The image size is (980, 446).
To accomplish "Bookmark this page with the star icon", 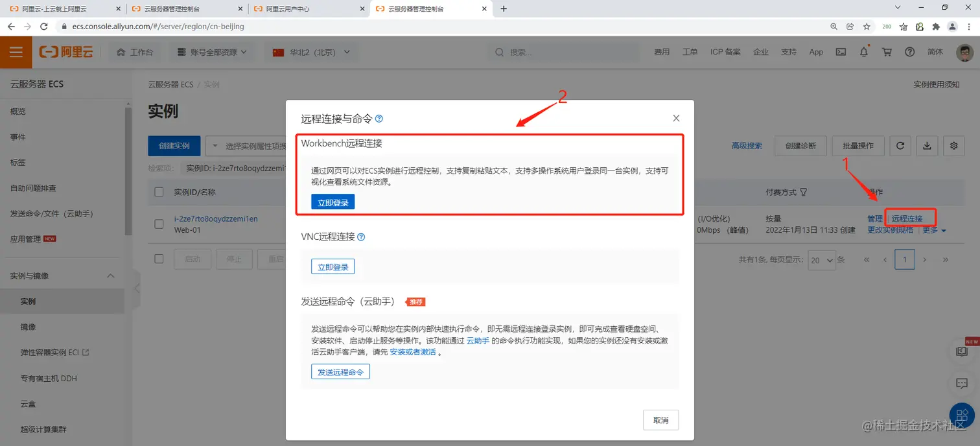I will pos(867,27).
